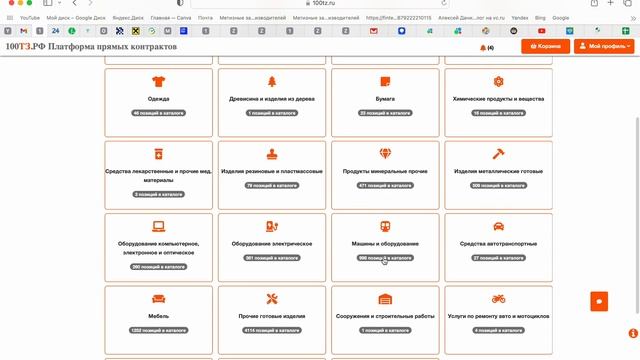Screen dimensions: 640x360
Task: Click the t-shirt icon for Одежда
Action: 158,82
